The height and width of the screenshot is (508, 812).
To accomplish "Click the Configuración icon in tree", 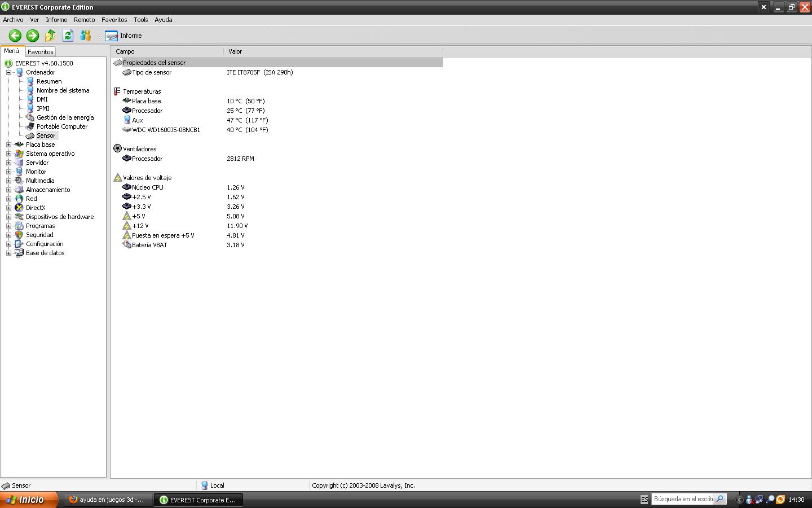I will pyautogui.click(x=19, y=244).
